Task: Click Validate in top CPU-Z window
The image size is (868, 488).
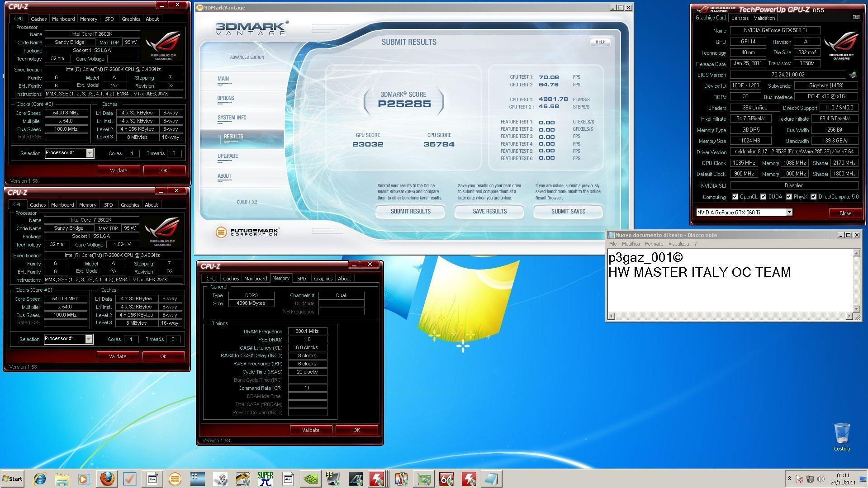Action: 119,171
